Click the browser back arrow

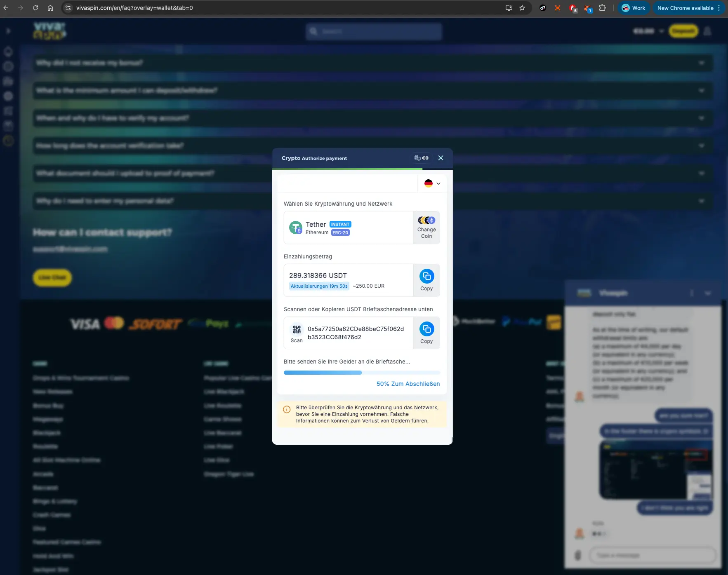[x=6, y=8]
